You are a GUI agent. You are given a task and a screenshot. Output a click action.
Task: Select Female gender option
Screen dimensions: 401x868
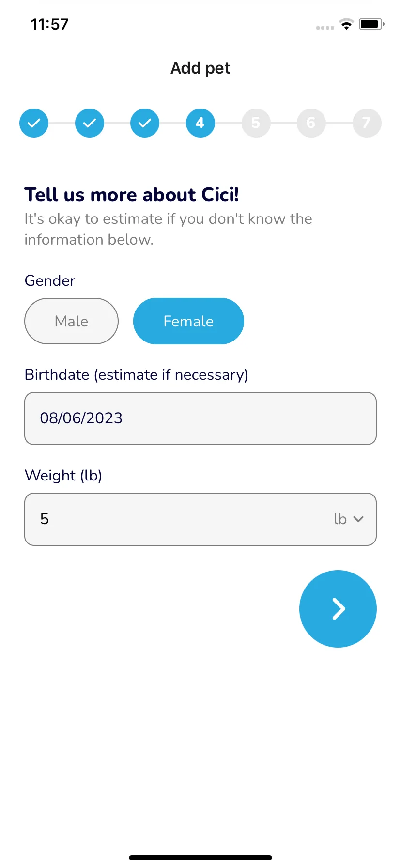[x=188, y=321]
